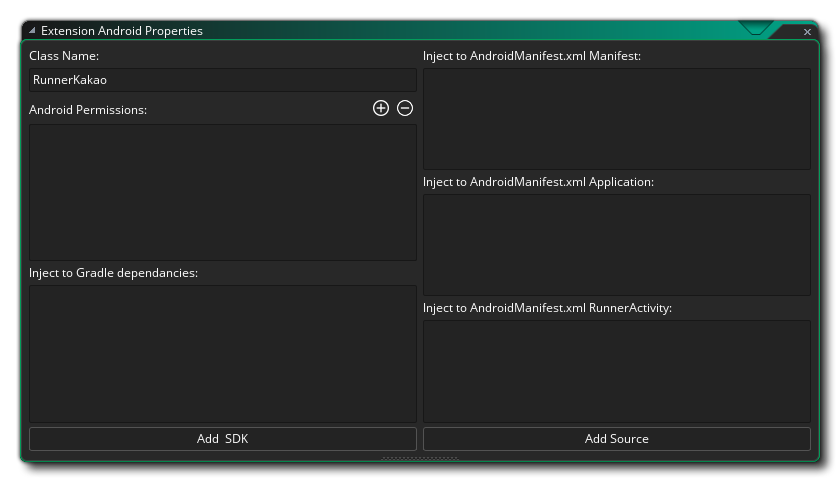The image size is (840, 482).
Task: Click the resize grip at the window bottom
Action: (x=420, y=459)
